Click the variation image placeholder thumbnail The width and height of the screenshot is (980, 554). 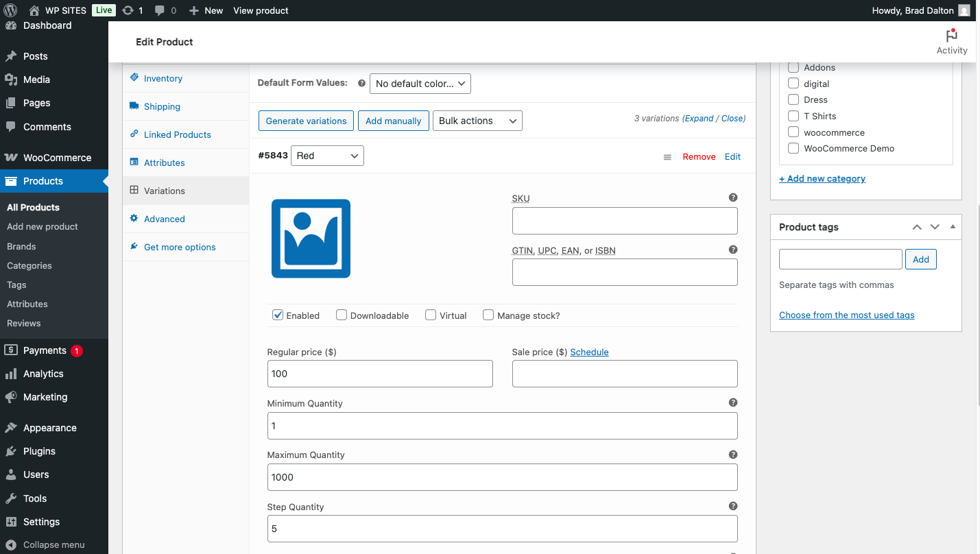pos(311,239)
